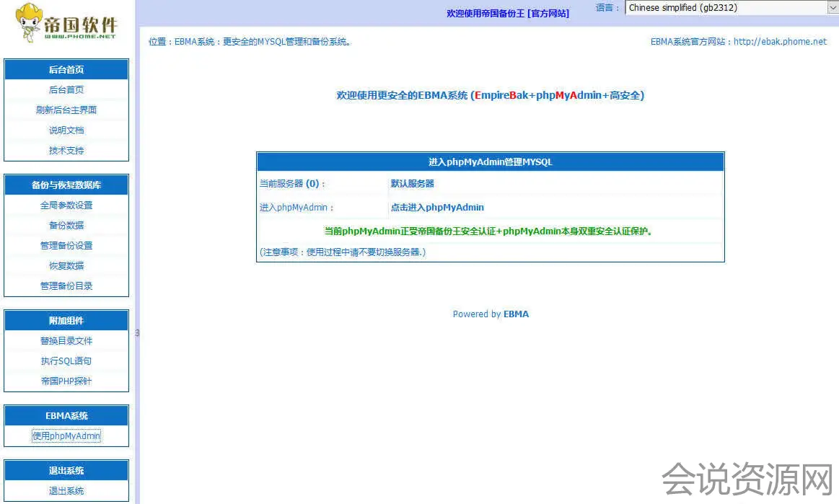Open the http://ebak.phome.net website link

pos(780,42)
